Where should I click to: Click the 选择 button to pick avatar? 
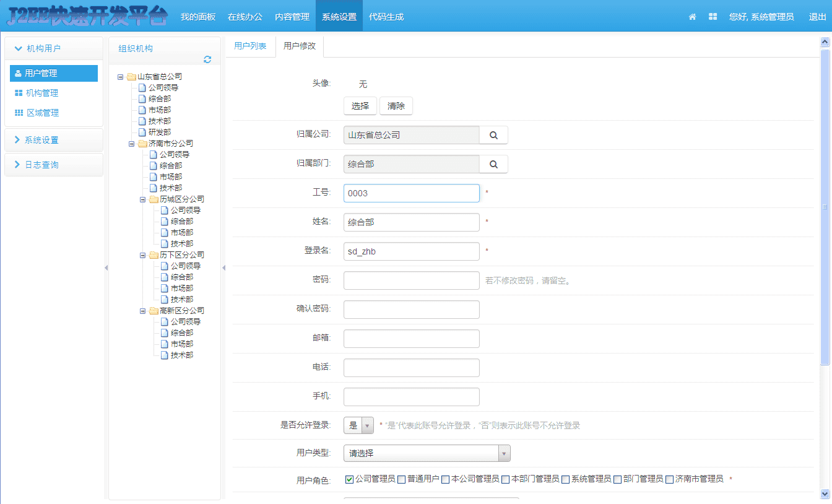[x=360, y=106]
